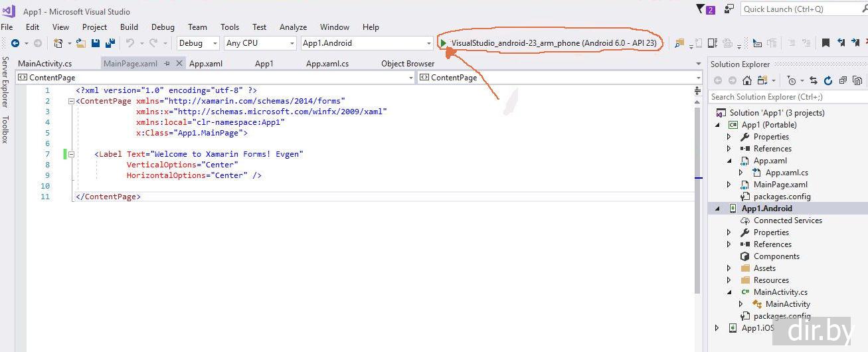
Task: Click the Switch Views icon in Solution Explorer
Action: click(762, 80)
